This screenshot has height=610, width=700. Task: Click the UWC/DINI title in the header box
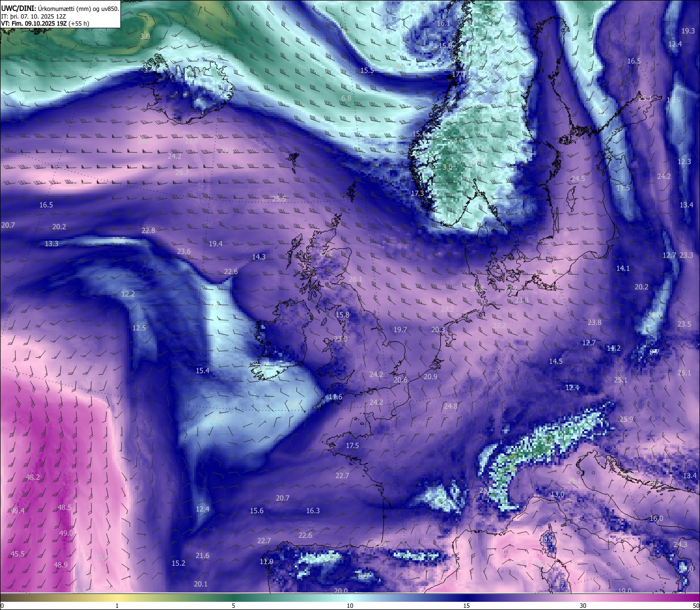click(x=19, y=8)
